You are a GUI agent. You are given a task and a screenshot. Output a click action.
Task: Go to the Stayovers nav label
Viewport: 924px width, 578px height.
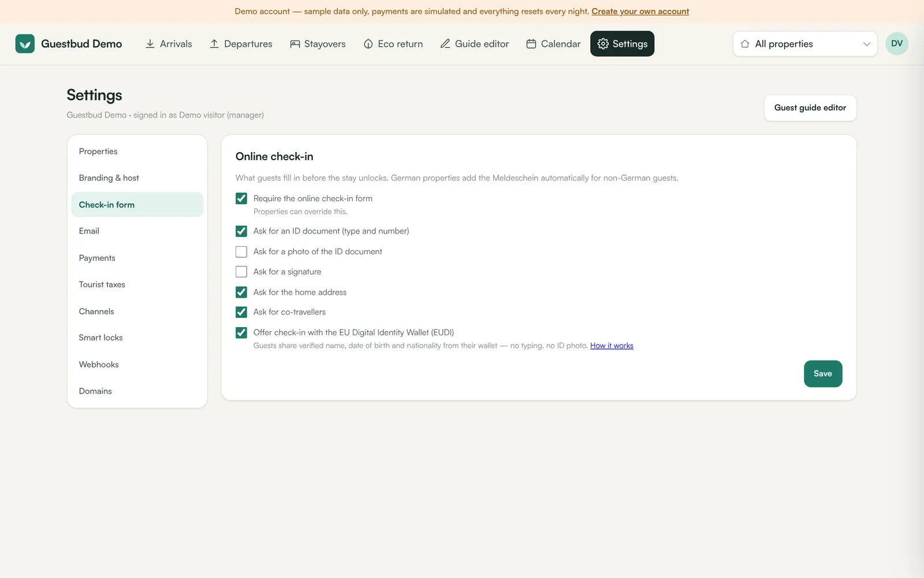click(x=325, y=44)
